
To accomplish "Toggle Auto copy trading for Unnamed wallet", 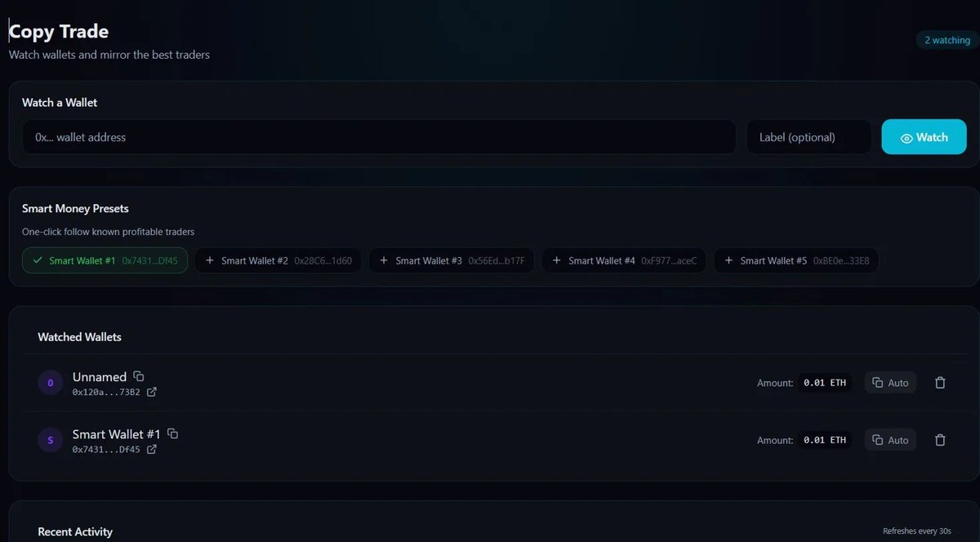I will tap(890, 382).
